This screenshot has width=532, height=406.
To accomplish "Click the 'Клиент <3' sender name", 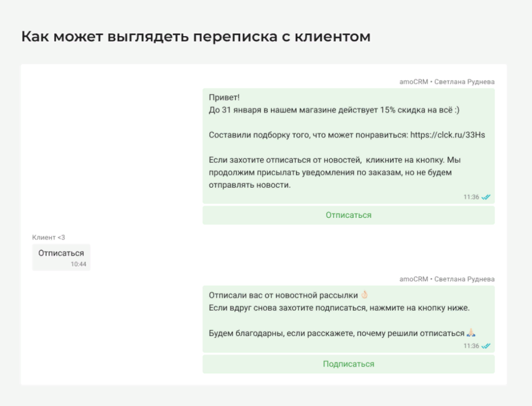I will (x=49, y=237).
